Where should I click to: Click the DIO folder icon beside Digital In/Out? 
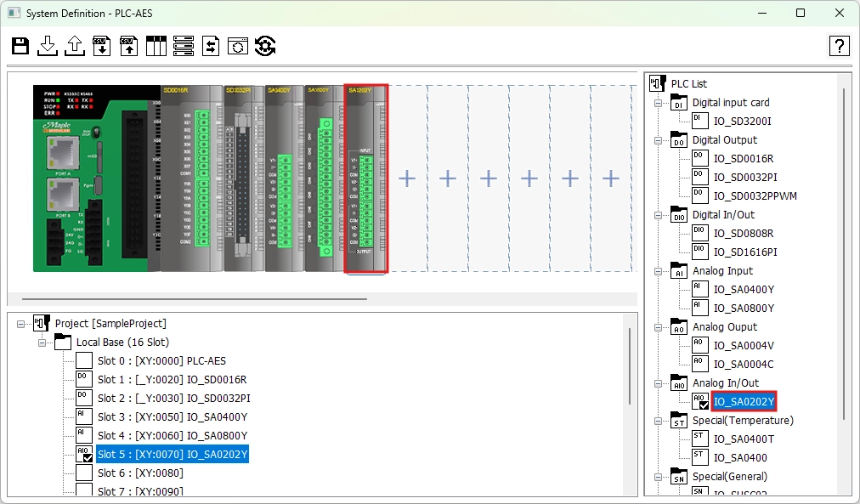678,215
